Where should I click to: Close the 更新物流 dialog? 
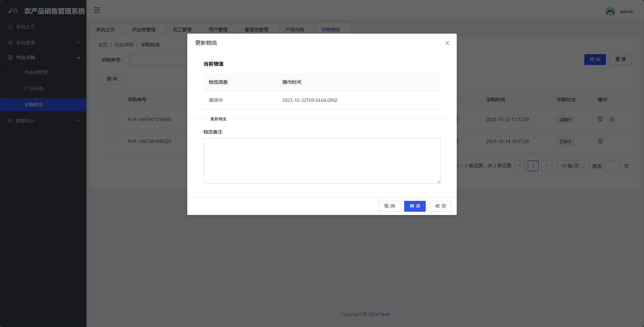click(447, 43)
